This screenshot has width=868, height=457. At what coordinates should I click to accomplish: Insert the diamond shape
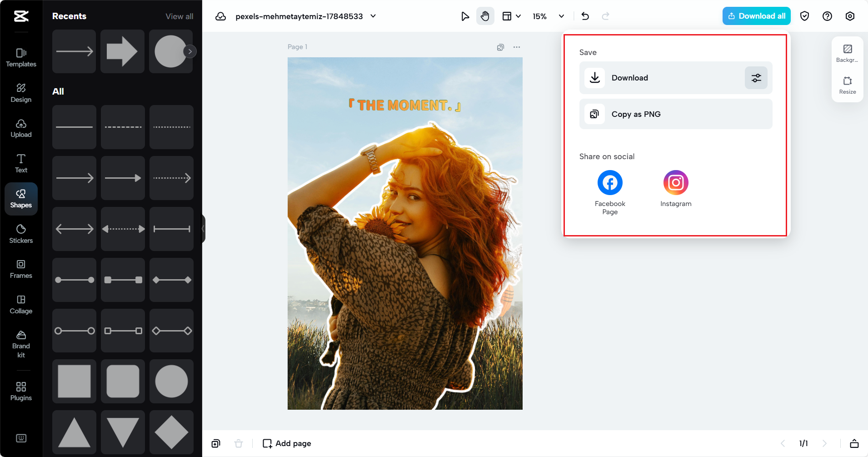point(171,432)
